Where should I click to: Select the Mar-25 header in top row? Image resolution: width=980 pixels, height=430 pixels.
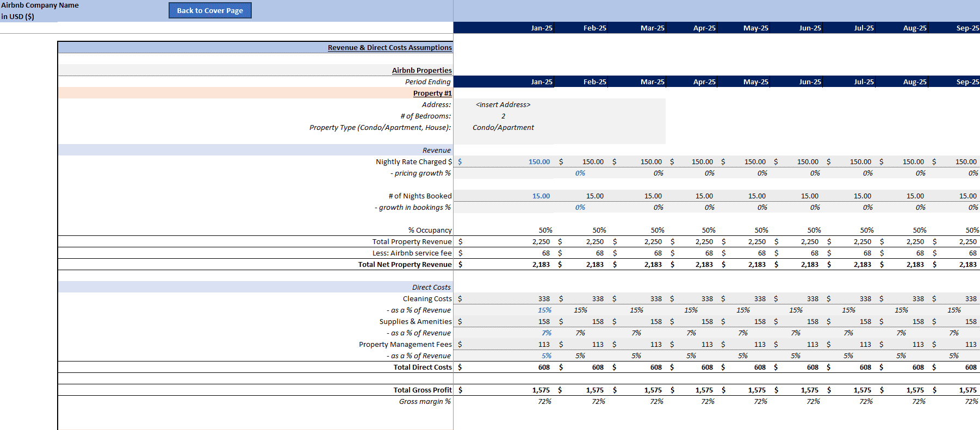pyautogui.click(x=652, y=28)
